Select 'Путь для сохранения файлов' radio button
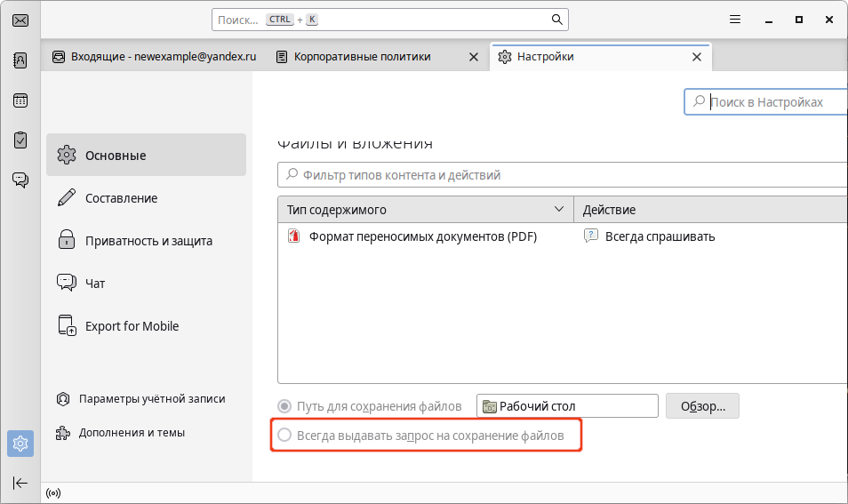 tap(284, 406)
